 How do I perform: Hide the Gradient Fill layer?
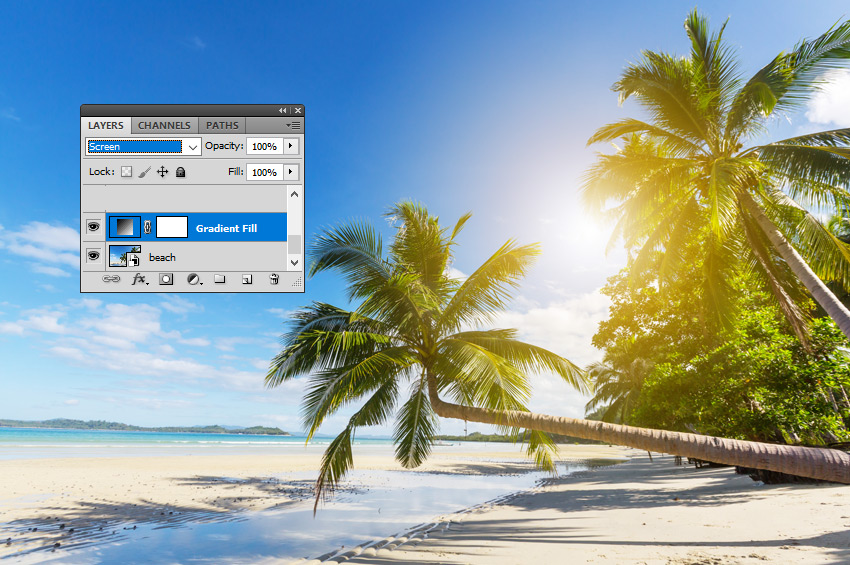[93, 228]
